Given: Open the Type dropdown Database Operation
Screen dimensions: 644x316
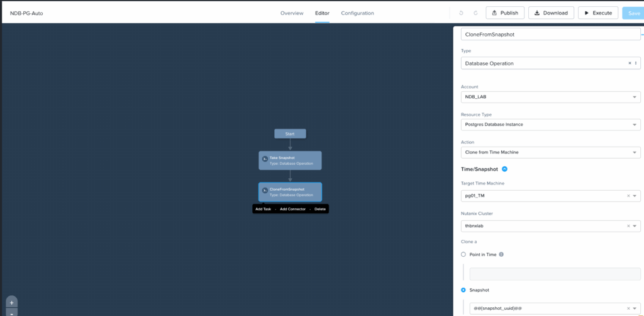Looking at the screenshot, I should 550,64.
